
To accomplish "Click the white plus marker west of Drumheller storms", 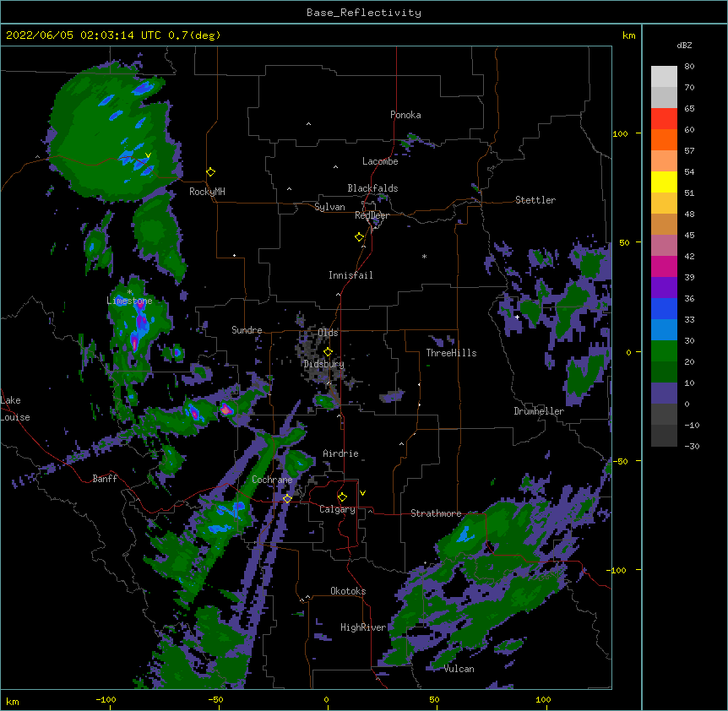I will (x=517, y=317).
